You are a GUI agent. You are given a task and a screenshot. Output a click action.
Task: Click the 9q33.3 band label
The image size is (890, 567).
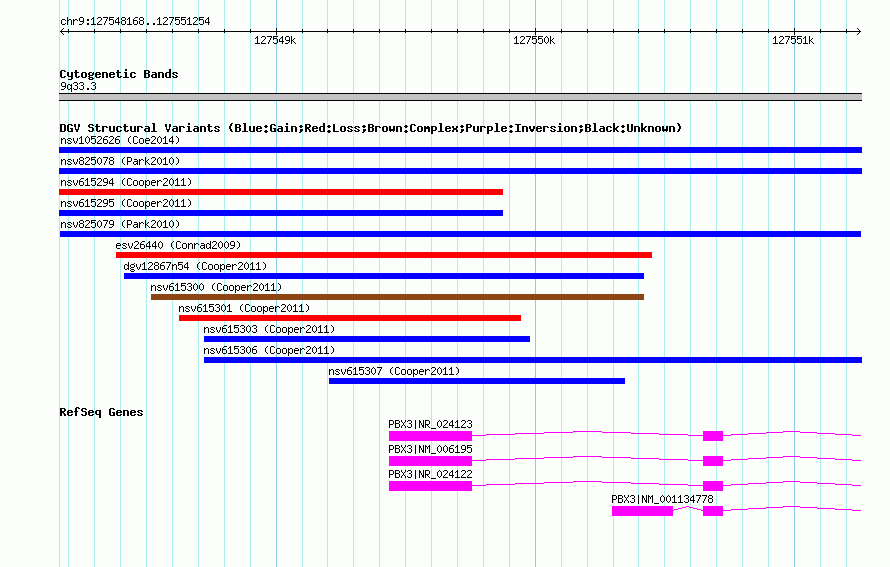(x=78, y=86)
